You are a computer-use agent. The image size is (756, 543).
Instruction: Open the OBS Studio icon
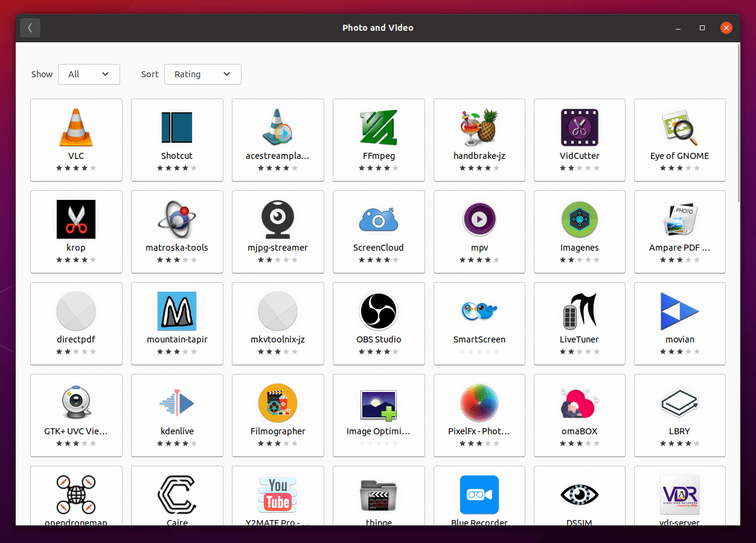tap(379, 311)
